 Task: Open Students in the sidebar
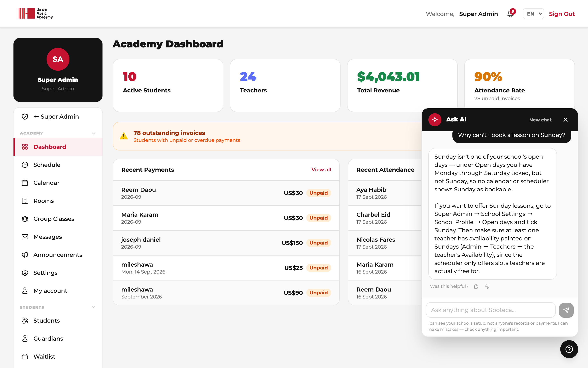click(58, 321)
